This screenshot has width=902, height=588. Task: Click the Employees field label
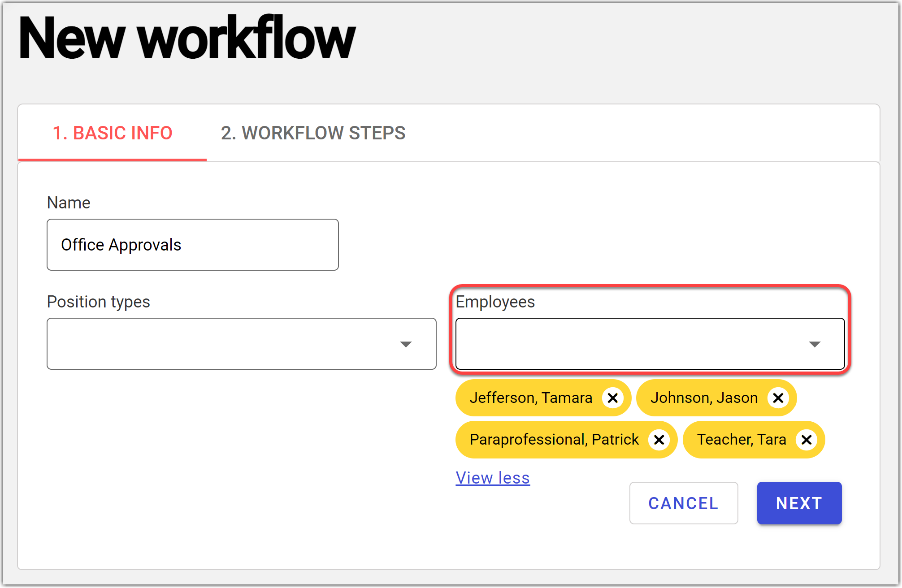coord(495,302)
